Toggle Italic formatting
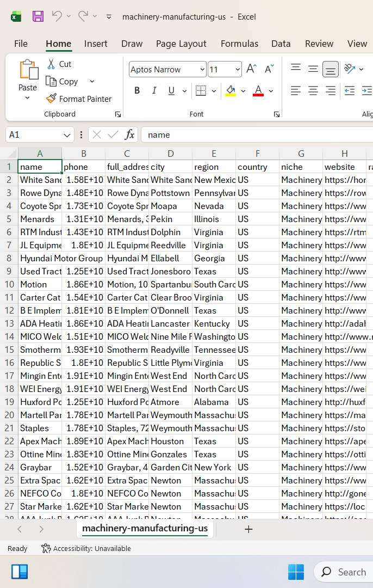Viewport: 373px width, 588px height. tap(154, 91)
